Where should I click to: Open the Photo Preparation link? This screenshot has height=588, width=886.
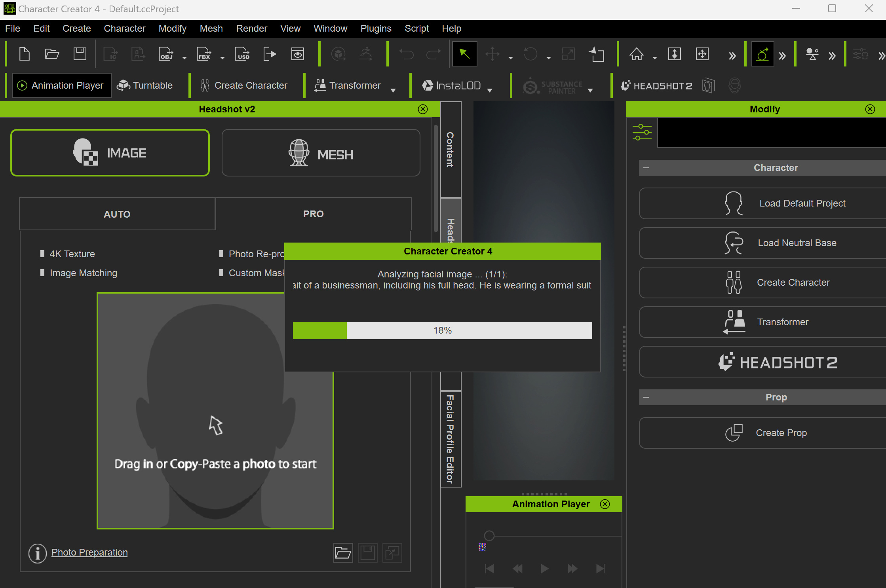(89, 552)
